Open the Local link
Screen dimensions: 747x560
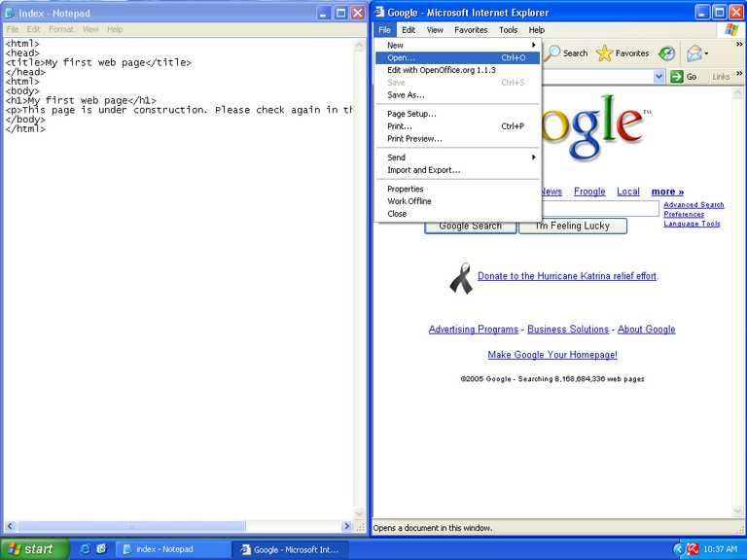pyautogui.click(x=628, y=192)
